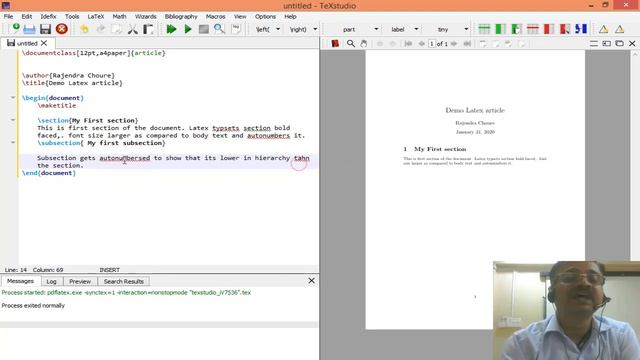This screenshot has width=640, height=360.
Task: Open the log view toolbar icon
Action: [x=236, y=29]
